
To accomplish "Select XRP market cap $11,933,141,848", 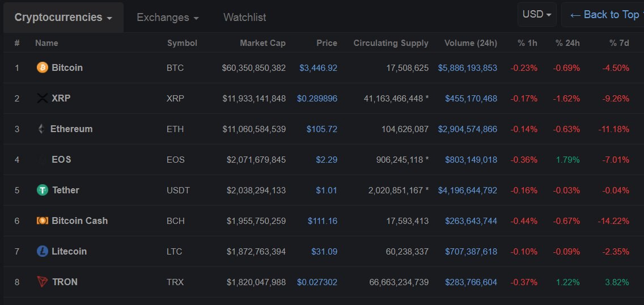I will (254, 99).
